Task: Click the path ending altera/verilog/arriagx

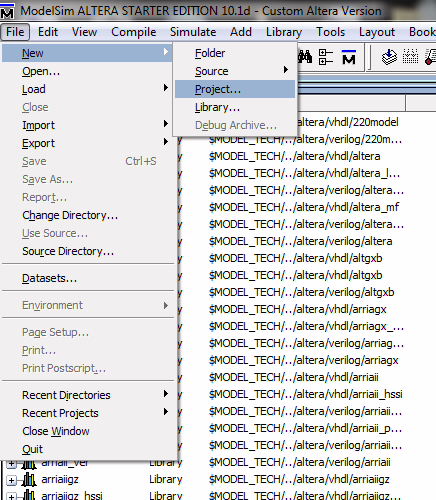Action: [x=304, y=360]
